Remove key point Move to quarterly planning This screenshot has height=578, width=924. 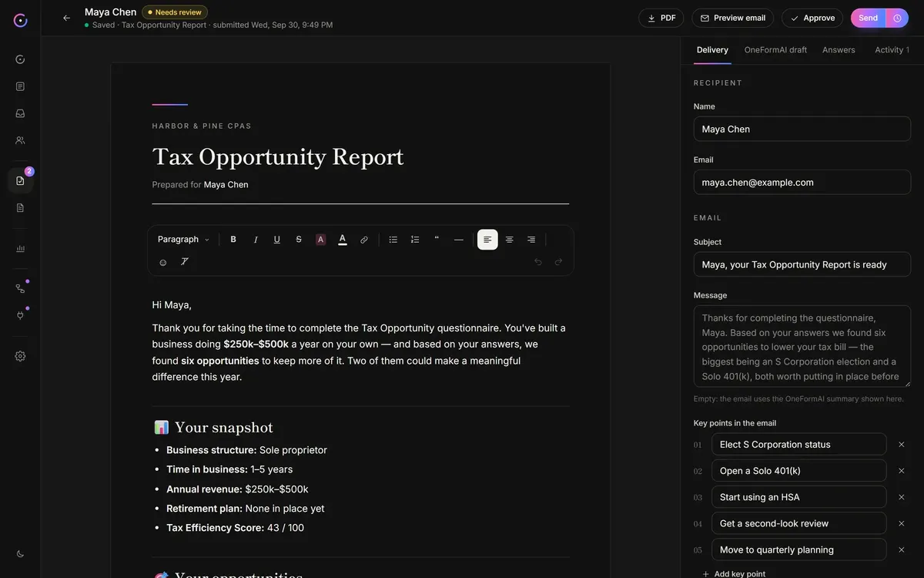pos(901,549)
